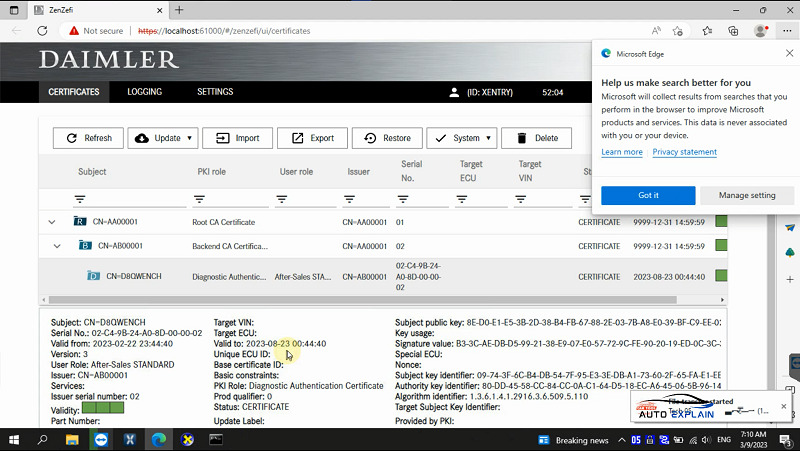800x451 pixels.
Task: Click the Read aloud icon
Action: (x=656, y=31)
